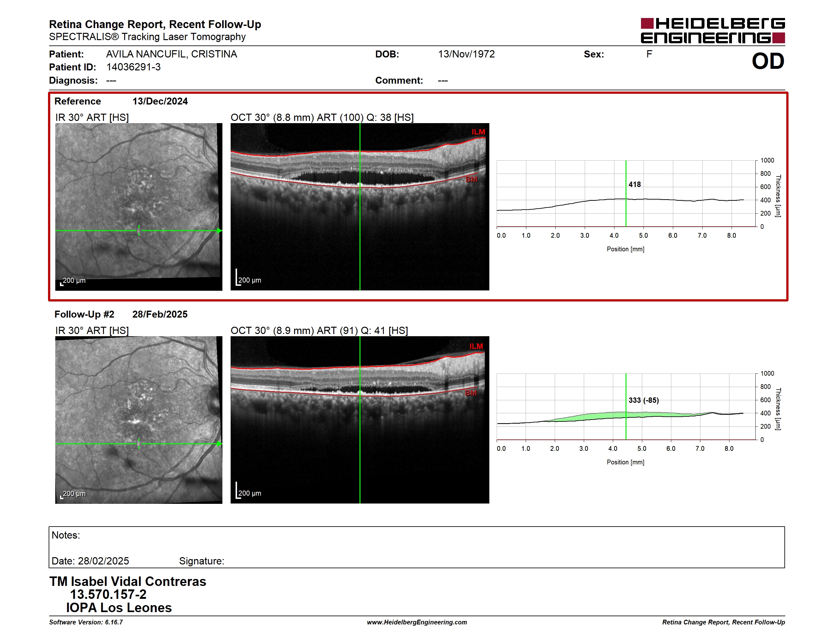The width and height of the screenshot is (834, 644).
Task: Open the Follow-Up OCT B-scan image
Action: pyautogui.click(x=360, y=420)
